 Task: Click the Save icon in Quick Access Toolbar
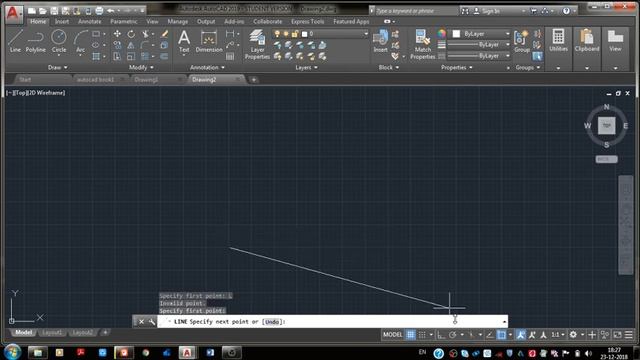point(54,11)
